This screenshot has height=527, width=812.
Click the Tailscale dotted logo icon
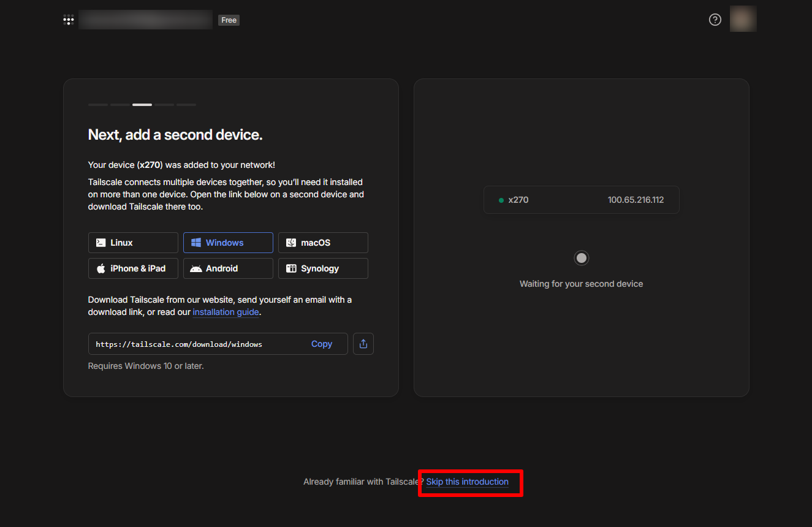[x=69, y=20]
